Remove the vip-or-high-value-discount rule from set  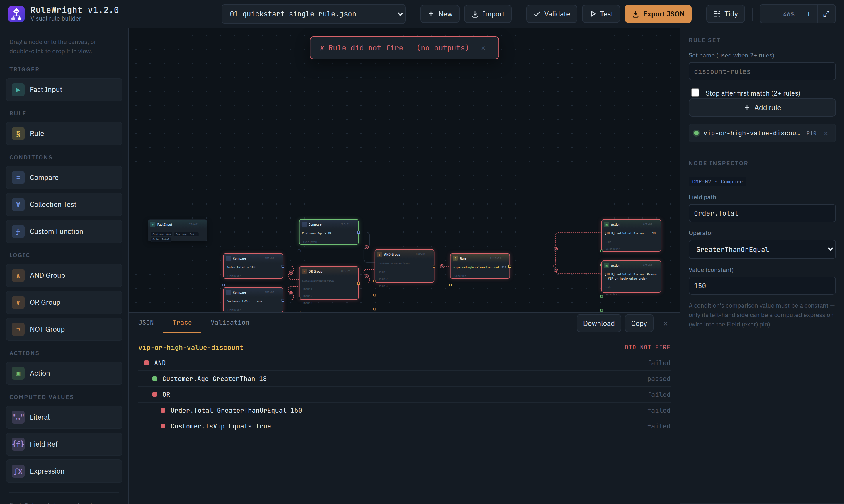click(x=826, y=133)
